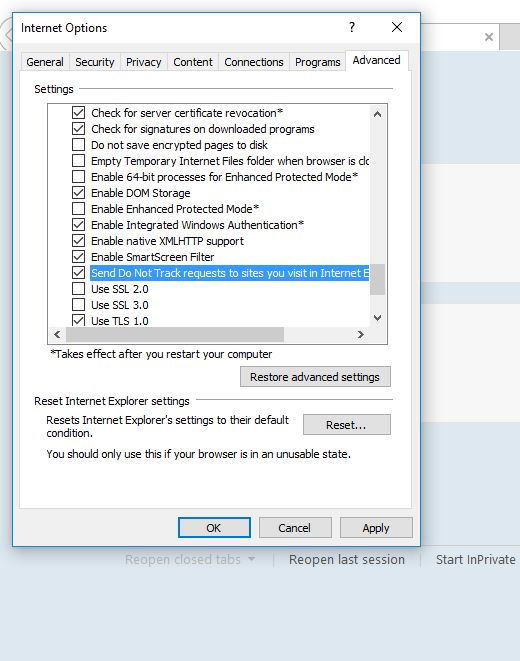
Task: Switch to the Connections tab
Action: pyautogui.click(x=254, y=62)
